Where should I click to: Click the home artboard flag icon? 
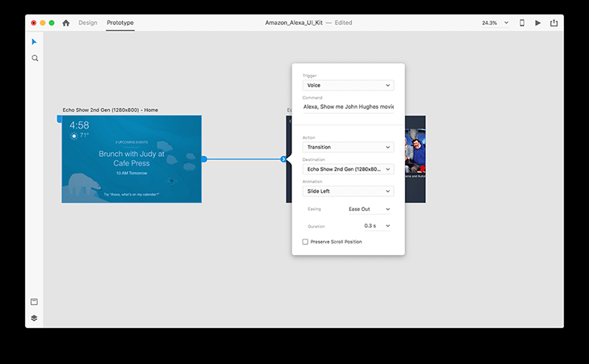59,119
